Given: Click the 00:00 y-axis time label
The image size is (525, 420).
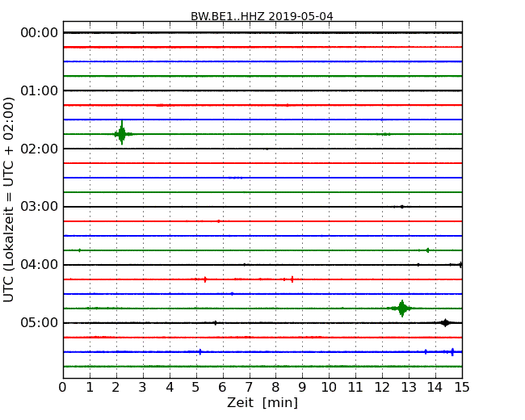Looking at the screenshot, I should point(40,33).
